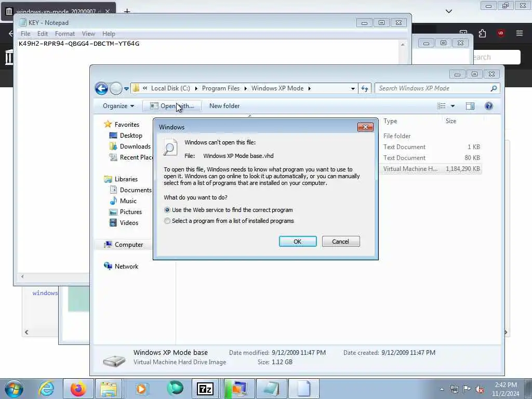This screenshot has height=399, width=532.
Task: Select the 80 KB Text Document row
Action: [x=431, y=158]
